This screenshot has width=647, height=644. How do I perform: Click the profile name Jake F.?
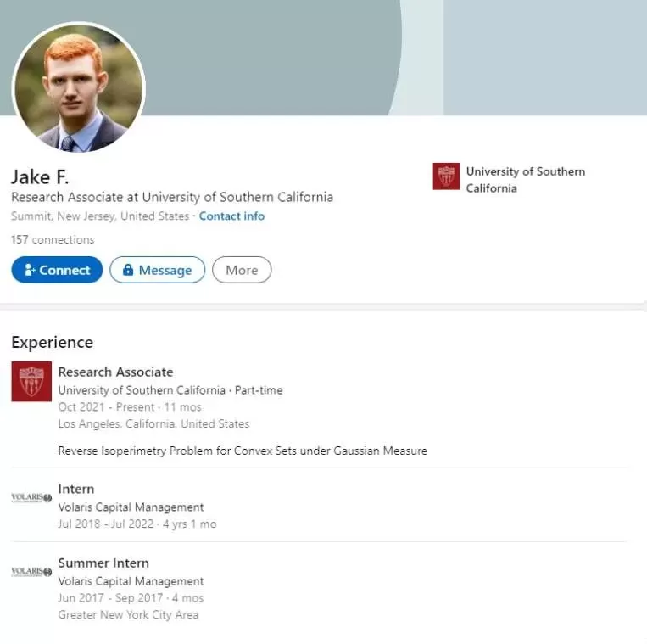(x=40, y=177)
